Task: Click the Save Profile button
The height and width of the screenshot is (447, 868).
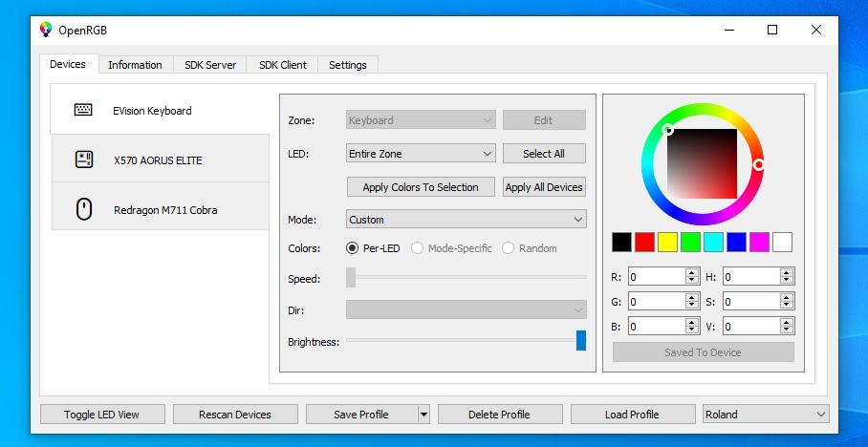Action: 361,415
